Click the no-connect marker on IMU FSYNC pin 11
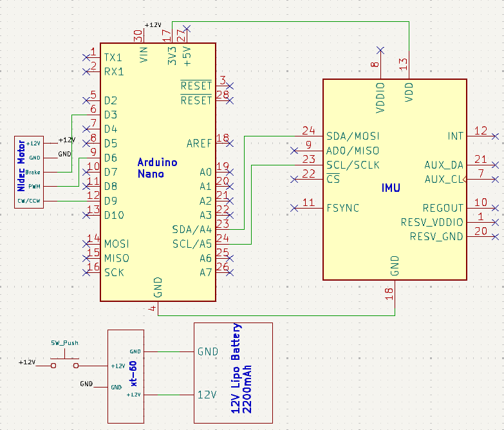 tap(294, 209)
